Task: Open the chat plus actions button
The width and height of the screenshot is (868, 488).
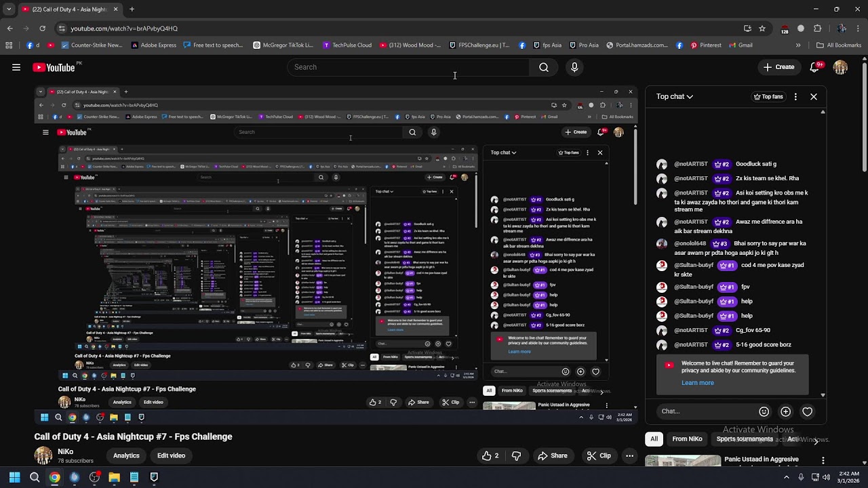Action: pos(785,411)
